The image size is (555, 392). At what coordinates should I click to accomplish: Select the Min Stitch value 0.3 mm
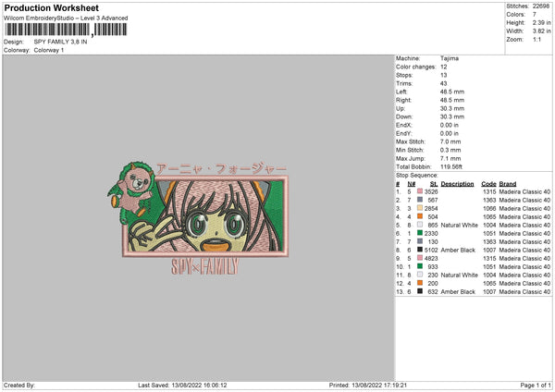click(x=450, y=150)
